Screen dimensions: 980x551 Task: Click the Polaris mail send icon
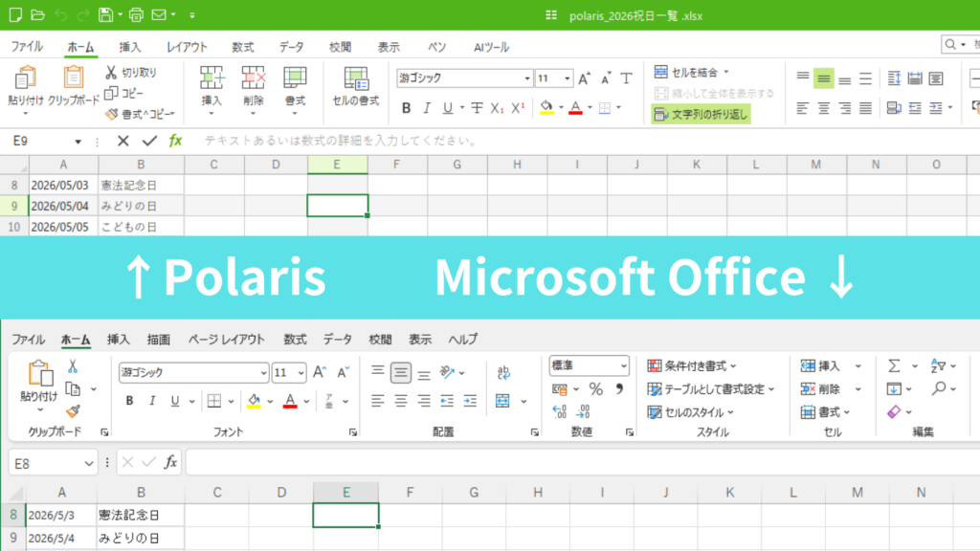pos(159,15)
